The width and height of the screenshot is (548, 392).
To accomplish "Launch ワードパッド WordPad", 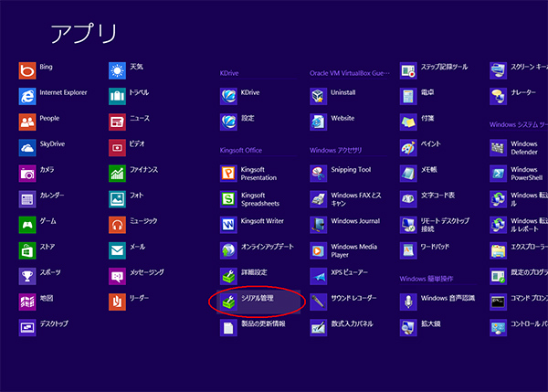I will pos(408,250).
